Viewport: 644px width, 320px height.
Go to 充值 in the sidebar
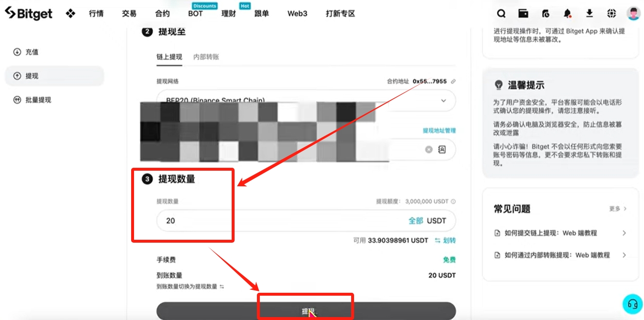32,52
